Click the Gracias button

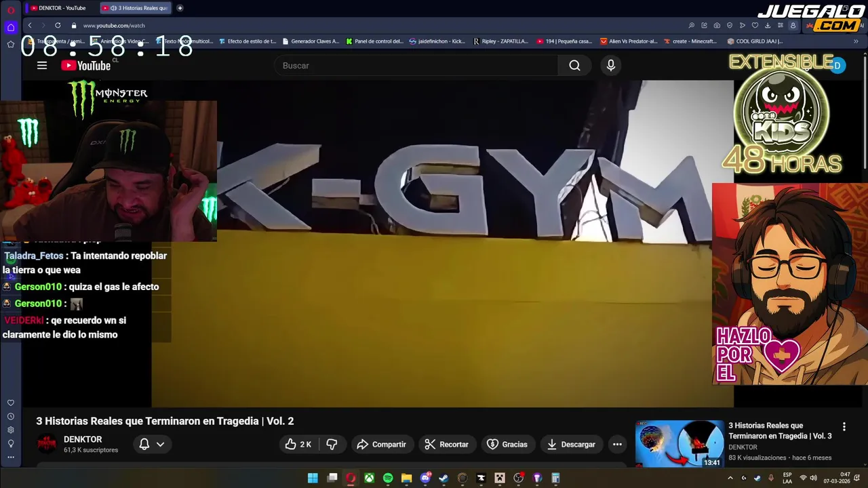pyautogui.click(x=507, y=445)
